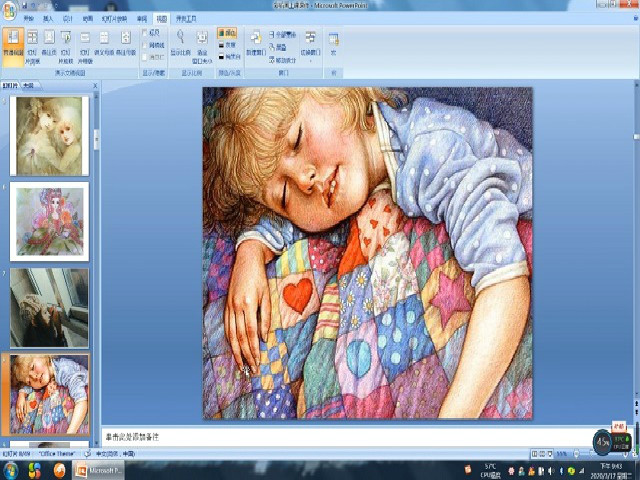Open the Developer (开发工具) ribbon tab

click(186, 19)
